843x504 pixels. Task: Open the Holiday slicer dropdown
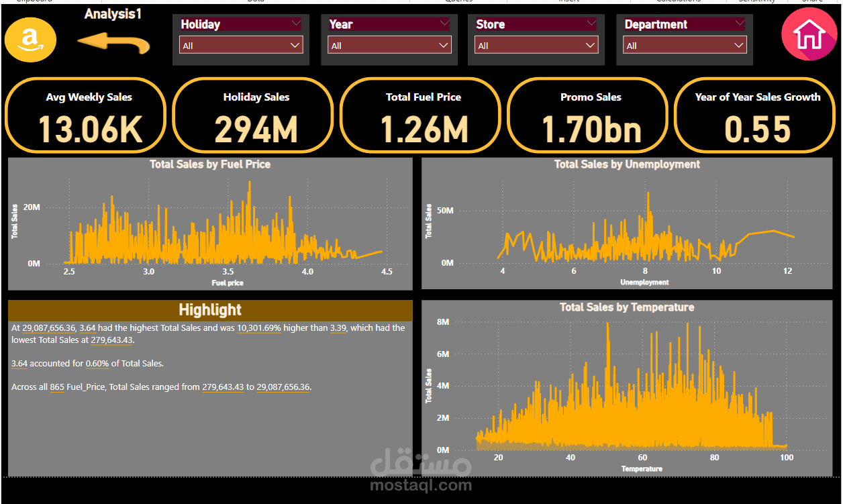(241, 46)
